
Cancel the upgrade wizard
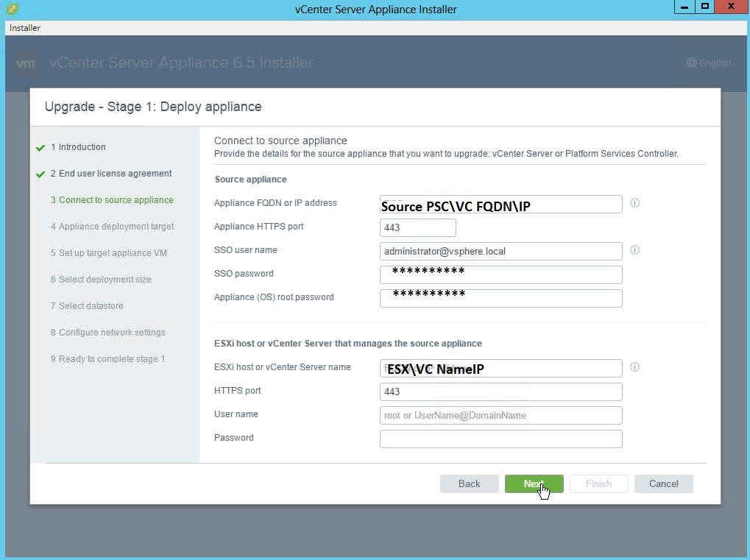click(x=663, y=483)
